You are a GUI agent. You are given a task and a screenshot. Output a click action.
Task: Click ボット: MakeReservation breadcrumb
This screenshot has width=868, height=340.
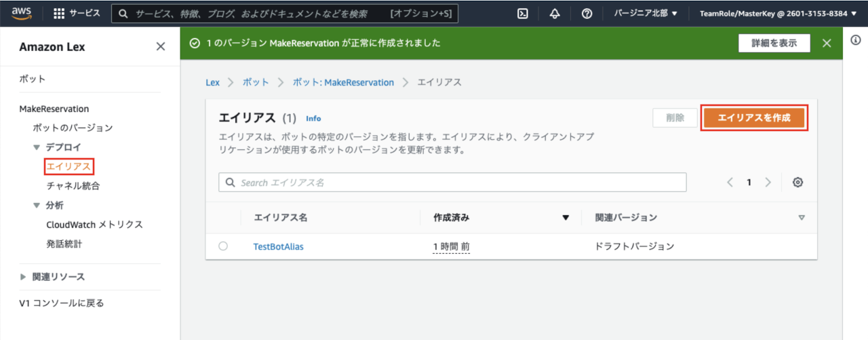[343, 82]
